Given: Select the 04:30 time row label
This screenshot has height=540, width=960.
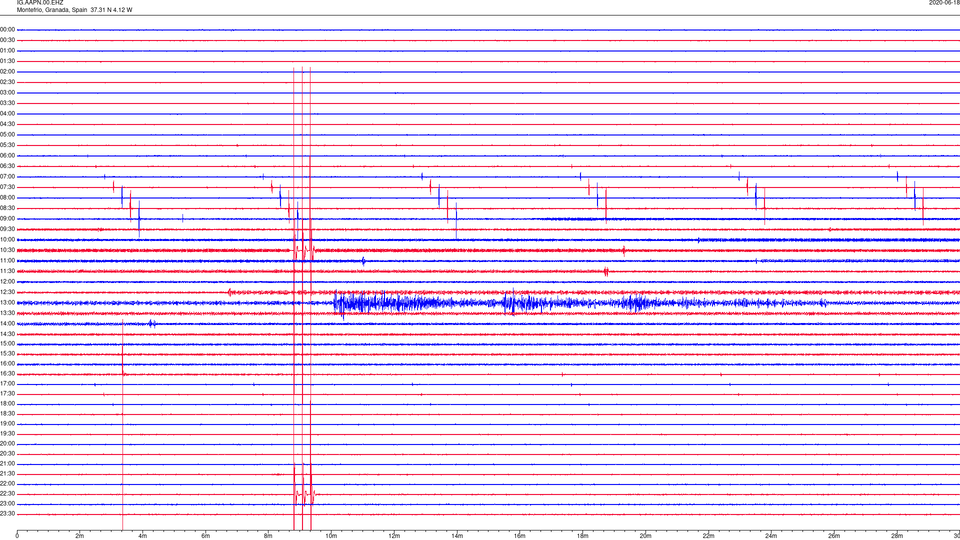Looking at the screenshot, I should (8, 124).
